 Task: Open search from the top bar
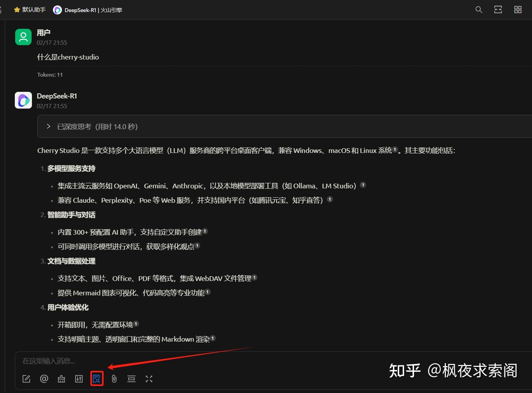click(x=479, y=10)
